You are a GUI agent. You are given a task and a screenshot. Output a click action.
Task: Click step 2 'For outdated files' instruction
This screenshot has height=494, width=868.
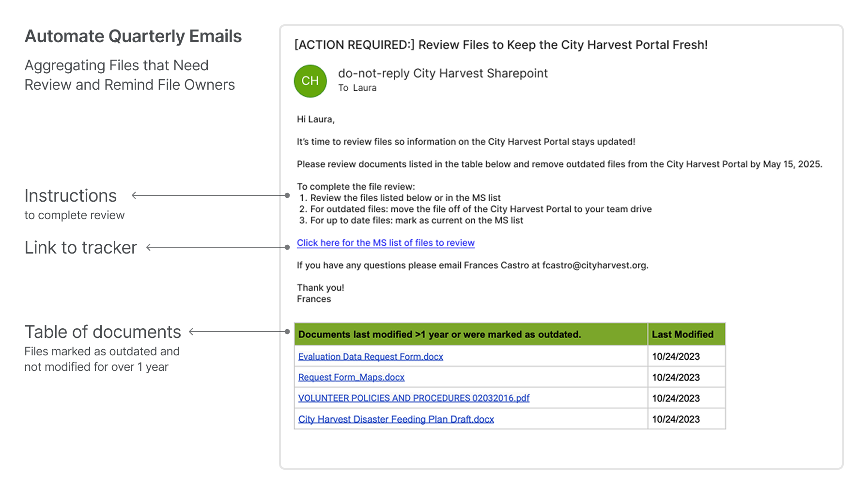(x=475, y=209)
